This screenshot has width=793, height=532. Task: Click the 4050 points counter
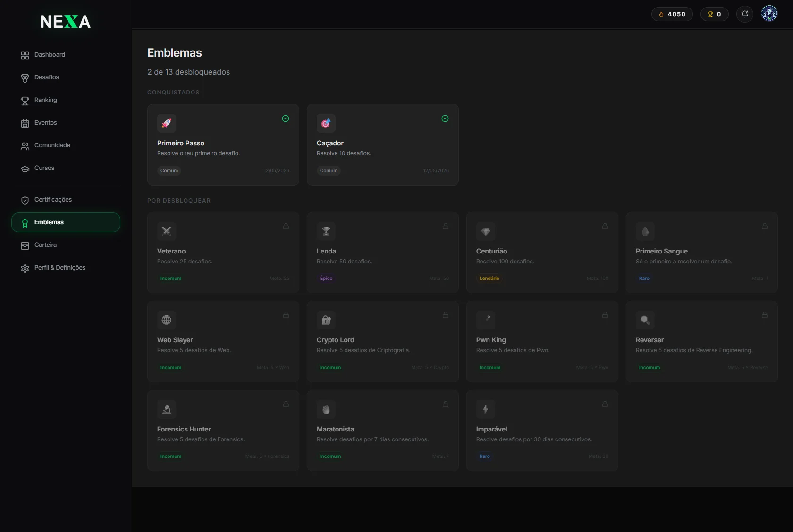coord(672,14)
